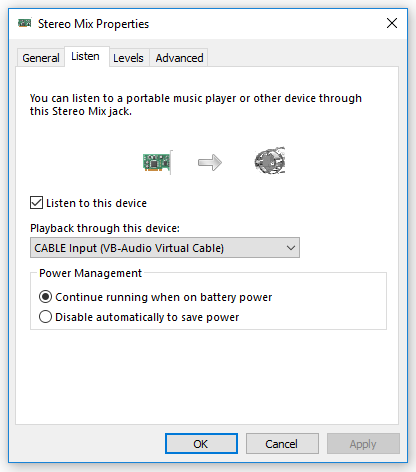Close the Stereo Mix Properties dialog

[392, 23]
